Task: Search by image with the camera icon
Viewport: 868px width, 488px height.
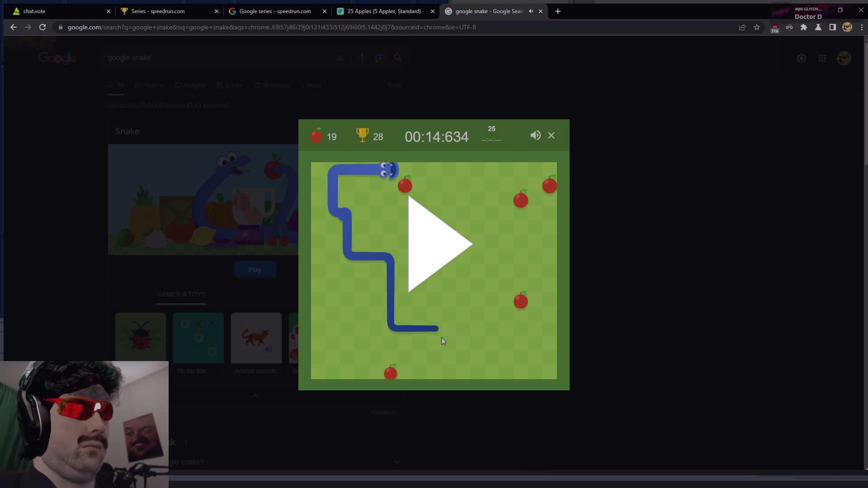Action: tap(380, 58)
